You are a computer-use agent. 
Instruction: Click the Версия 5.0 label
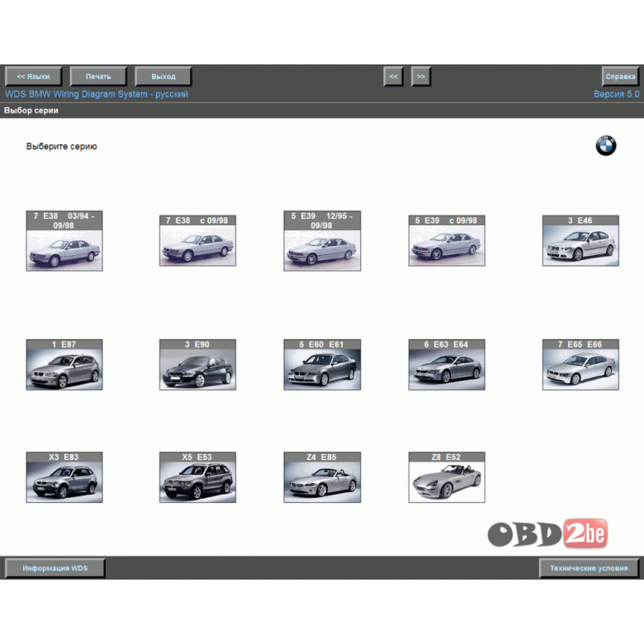617,94
